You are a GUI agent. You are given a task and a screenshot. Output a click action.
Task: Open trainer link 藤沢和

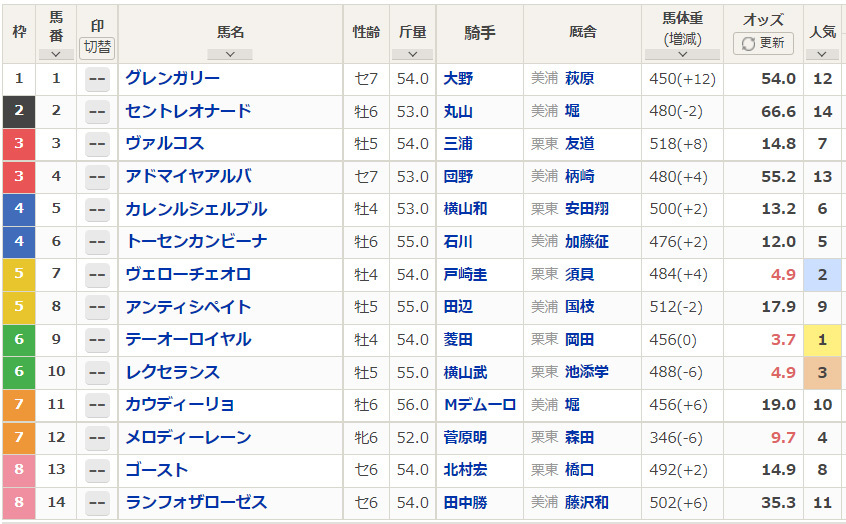pyautogui.click(x=586, y=502)
